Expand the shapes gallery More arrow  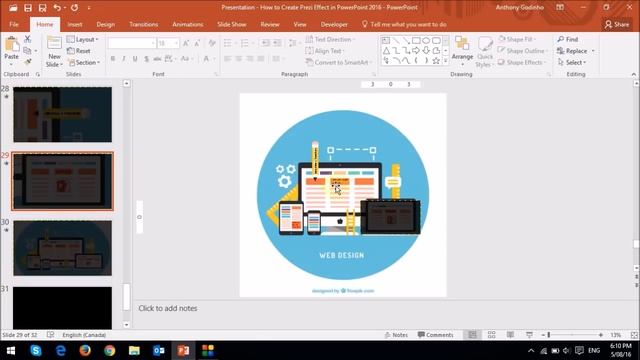tap(446, 61)
